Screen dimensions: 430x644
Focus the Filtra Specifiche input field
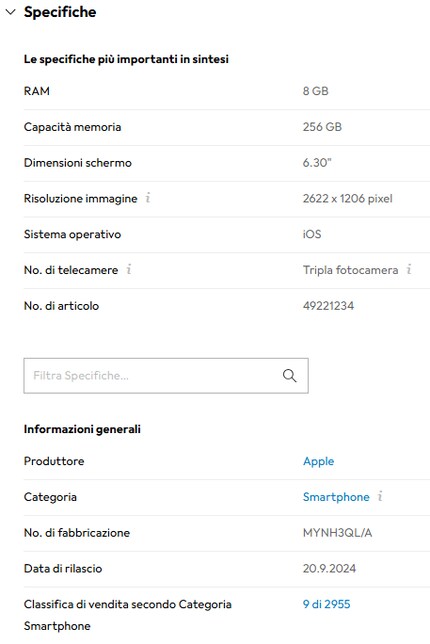pyautogui.click(x=166, y=376)
